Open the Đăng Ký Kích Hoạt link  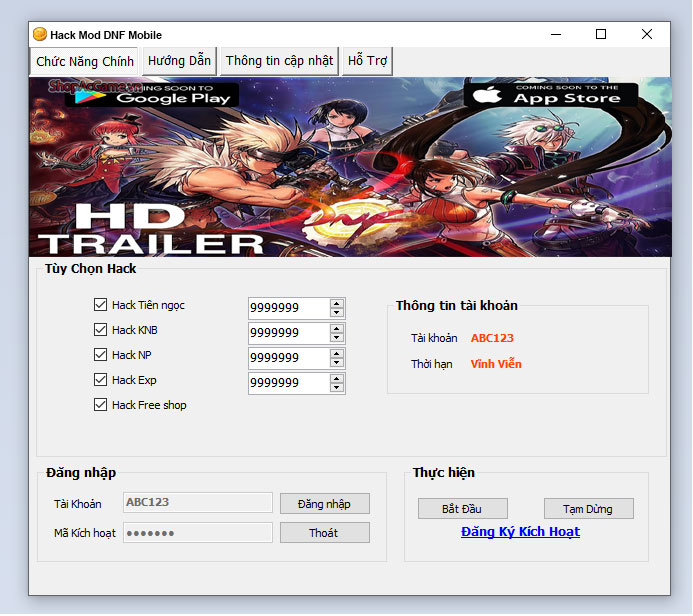tap(520, 532)
